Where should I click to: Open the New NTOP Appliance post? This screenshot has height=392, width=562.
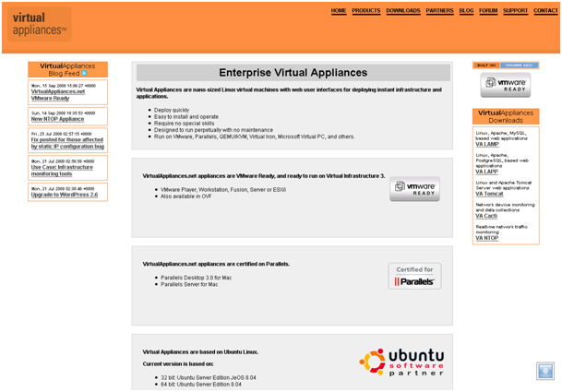pos(57,119)
